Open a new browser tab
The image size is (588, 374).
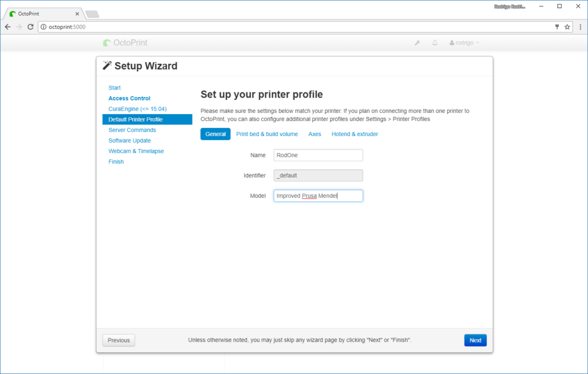(x=92, y=14)
